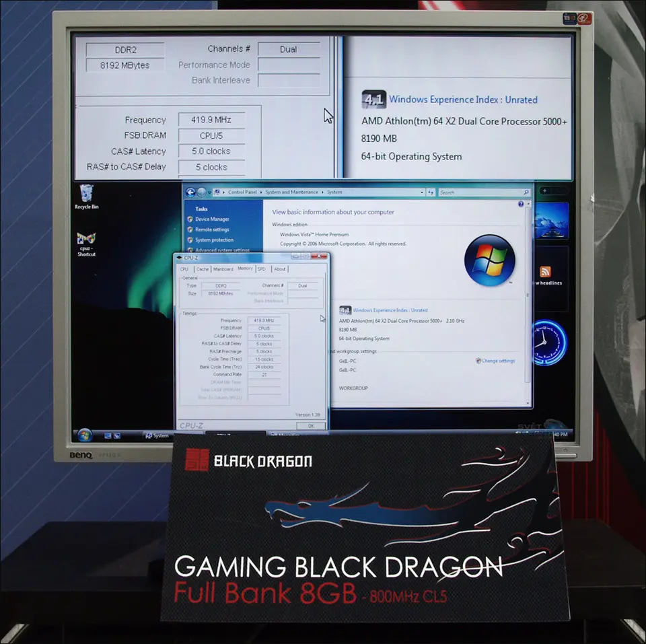Go back using the Explorer back arrow

tap(190, 192)
